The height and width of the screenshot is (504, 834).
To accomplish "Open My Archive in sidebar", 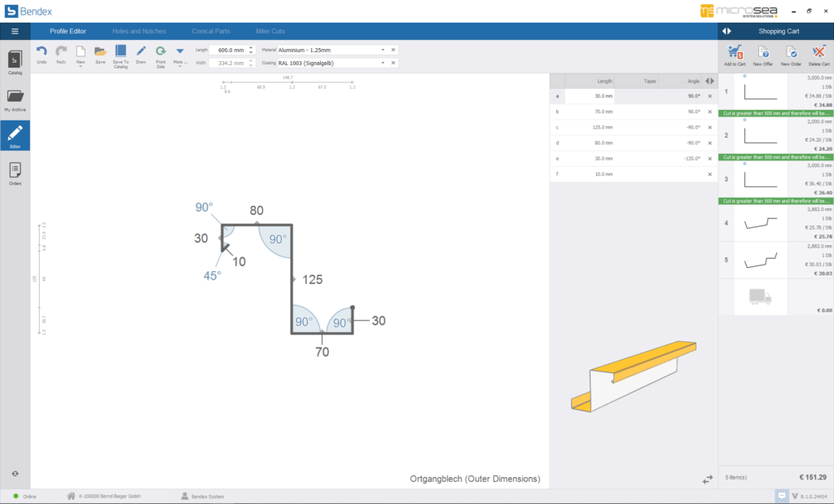I will click(x=15, y=99).
